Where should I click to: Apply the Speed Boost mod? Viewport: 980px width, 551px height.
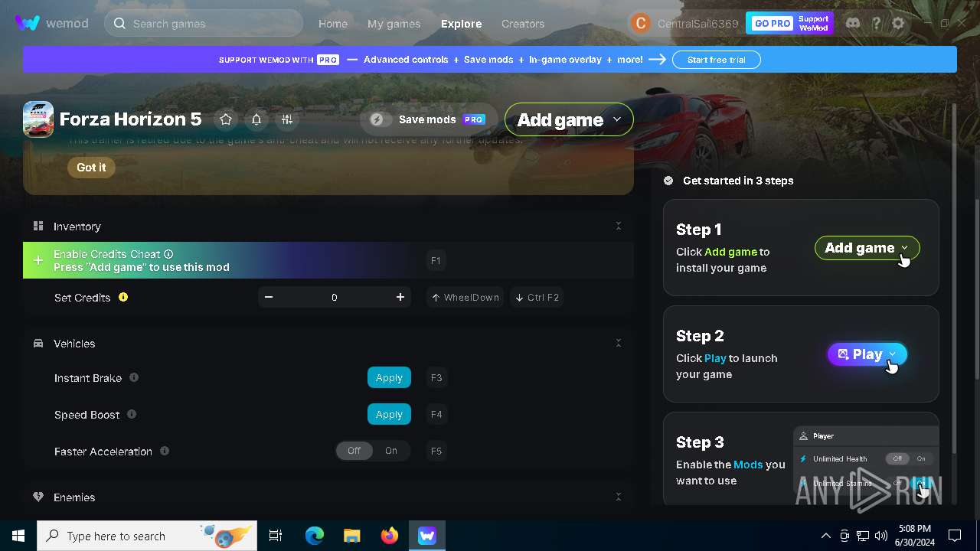tap(389, 414)
